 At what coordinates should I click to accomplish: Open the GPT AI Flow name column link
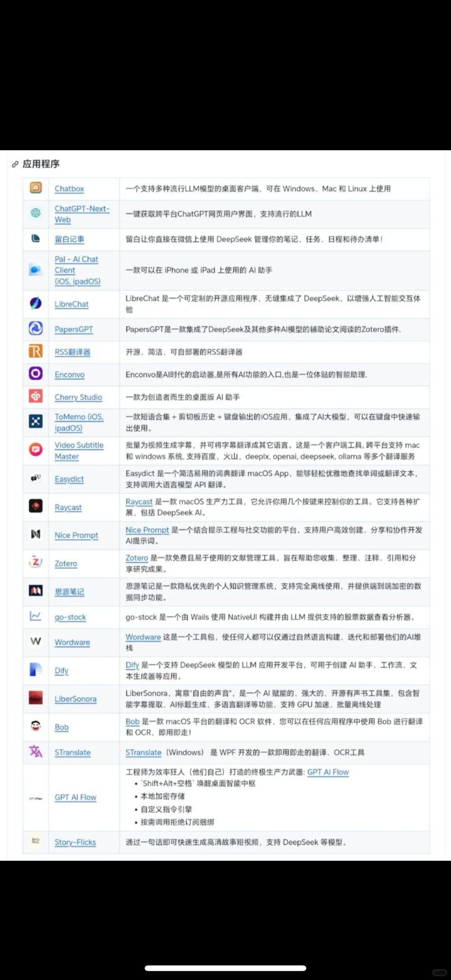(76, 797)
